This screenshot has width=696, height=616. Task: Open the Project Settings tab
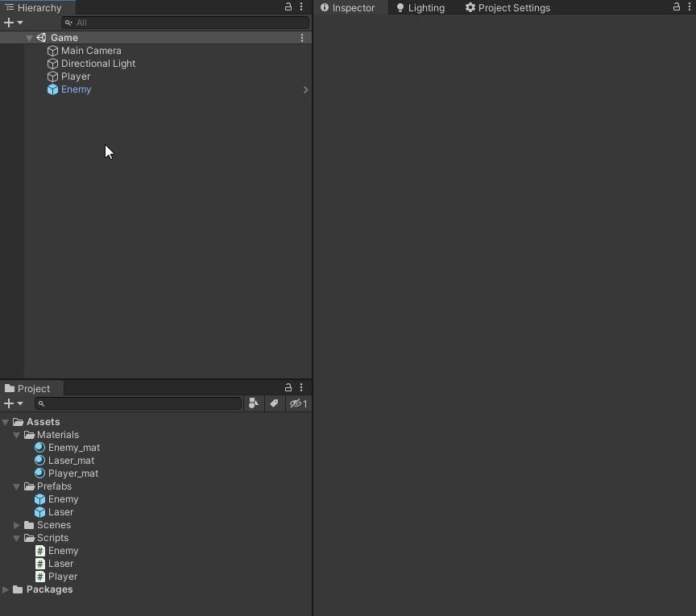(507, 7)
